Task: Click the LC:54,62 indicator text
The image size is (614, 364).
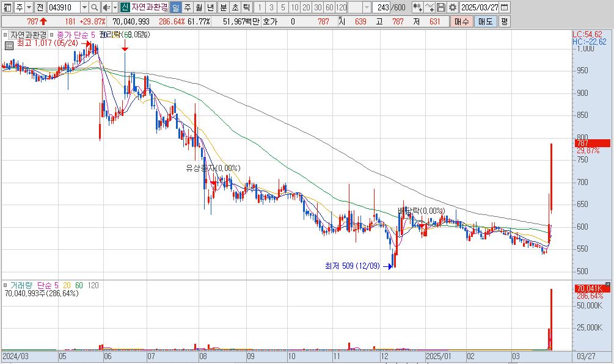Action: tap(587, 34)
